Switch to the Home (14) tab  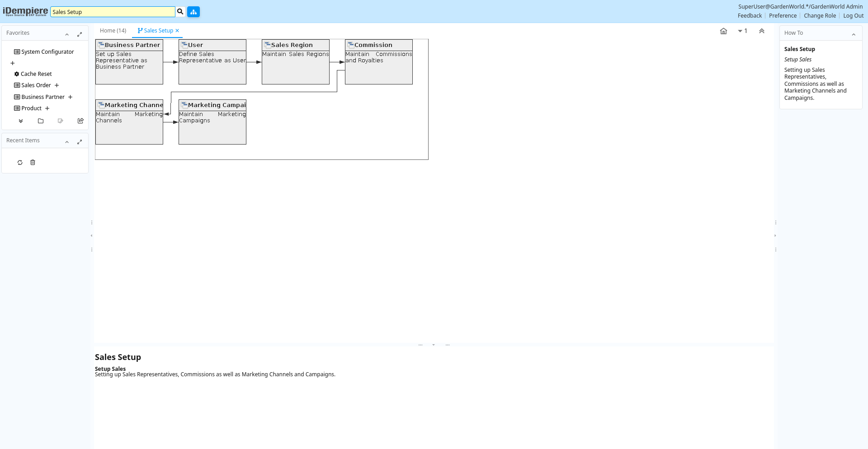point(113,31)
